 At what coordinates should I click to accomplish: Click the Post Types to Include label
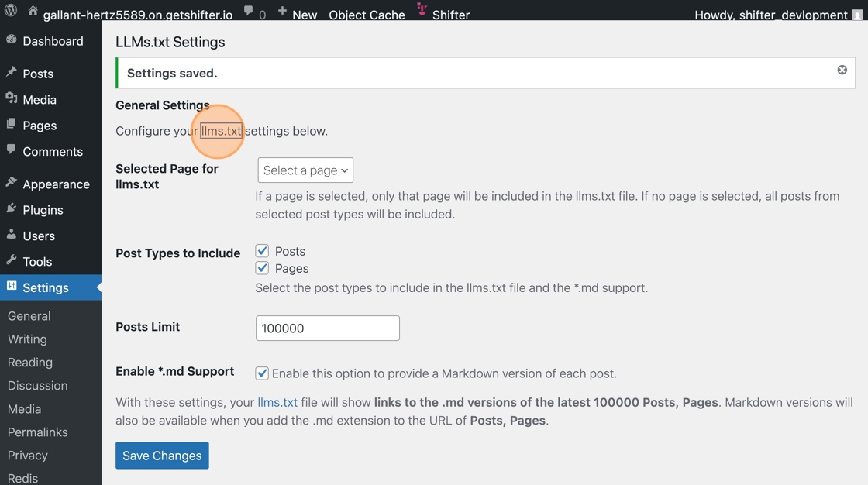tap(177, 253)
